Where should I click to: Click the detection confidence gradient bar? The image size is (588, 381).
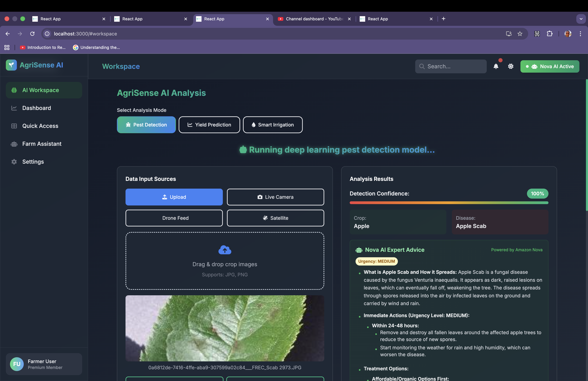click(x=449, y=203)
